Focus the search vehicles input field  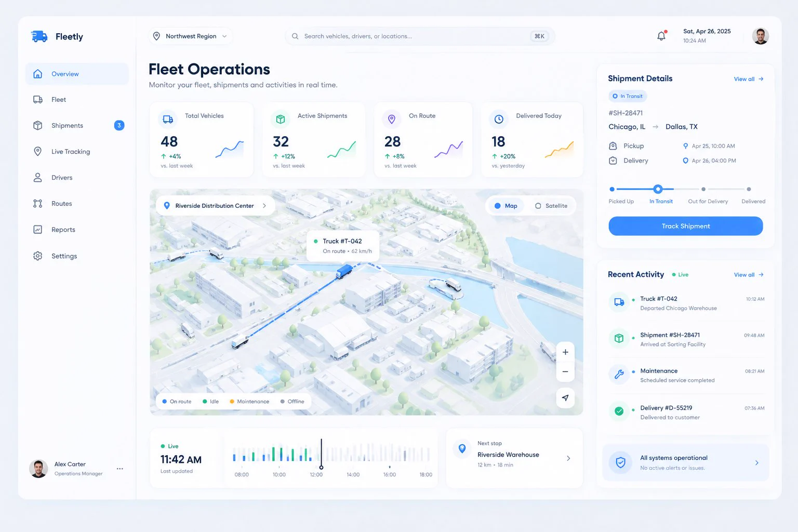tap(420, 36)
